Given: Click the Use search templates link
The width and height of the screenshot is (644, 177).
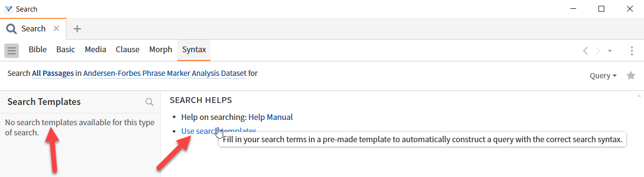Looking at the screenshot, I should click(x=219, y=131).
